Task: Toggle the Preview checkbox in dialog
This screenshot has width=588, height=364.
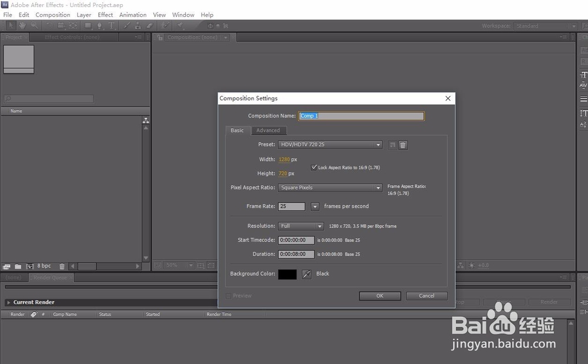Action: click(x=228, y=296)
